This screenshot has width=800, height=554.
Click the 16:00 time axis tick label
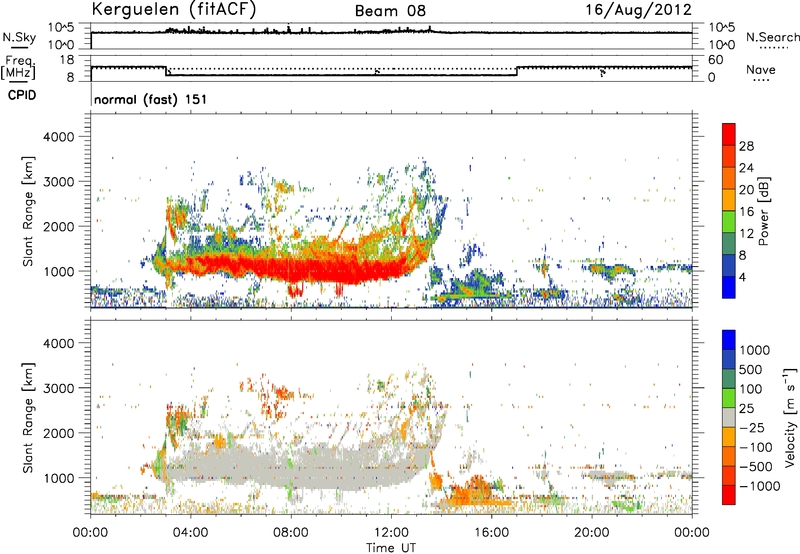[491, 533]
